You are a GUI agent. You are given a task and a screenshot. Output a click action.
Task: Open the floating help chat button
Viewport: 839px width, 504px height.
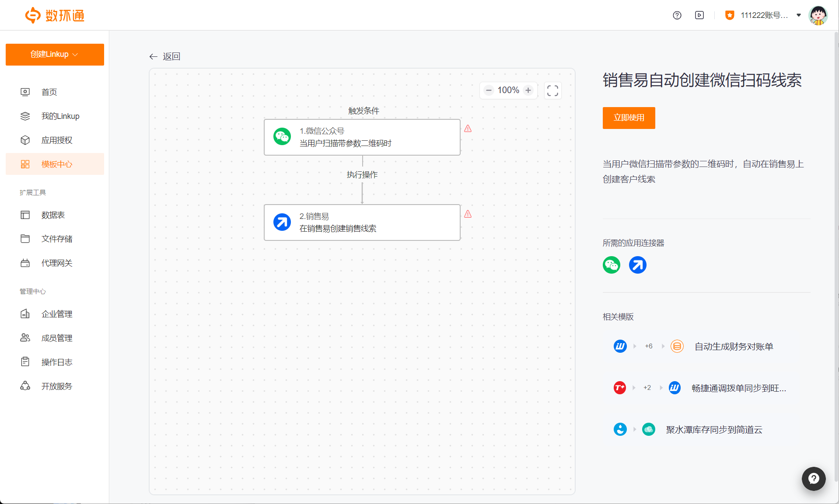pyautogui.click(x=814, y=479)
